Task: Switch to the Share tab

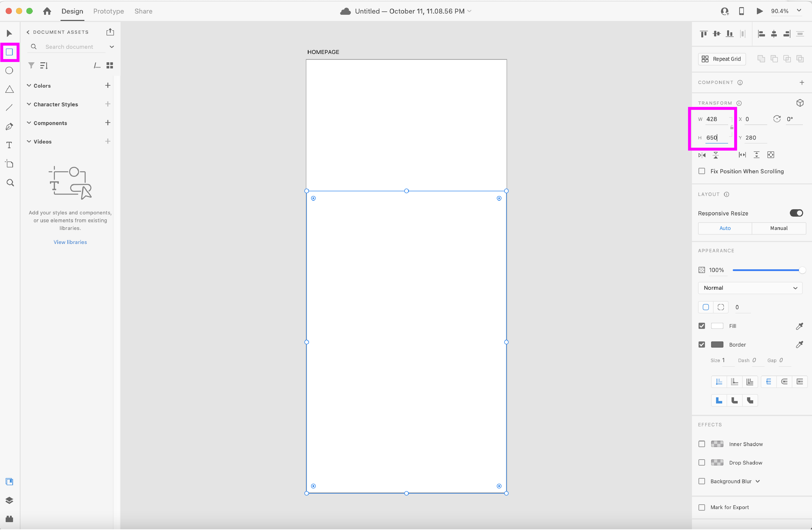Action: pyautogui.click(x=143, y=11)
